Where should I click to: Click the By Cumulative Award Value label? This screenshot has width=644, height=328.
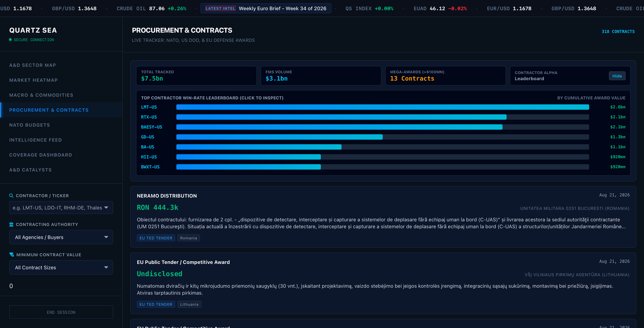click(x=591, y=98)
